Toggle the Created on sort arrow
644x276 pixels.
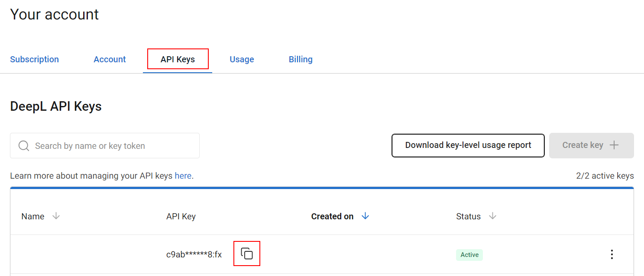(x=365, y=216)
